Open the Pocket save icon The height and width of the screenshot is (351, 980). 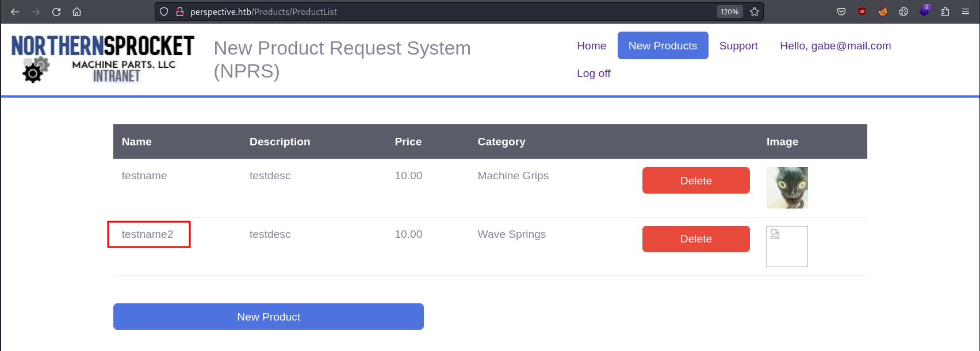841,11
